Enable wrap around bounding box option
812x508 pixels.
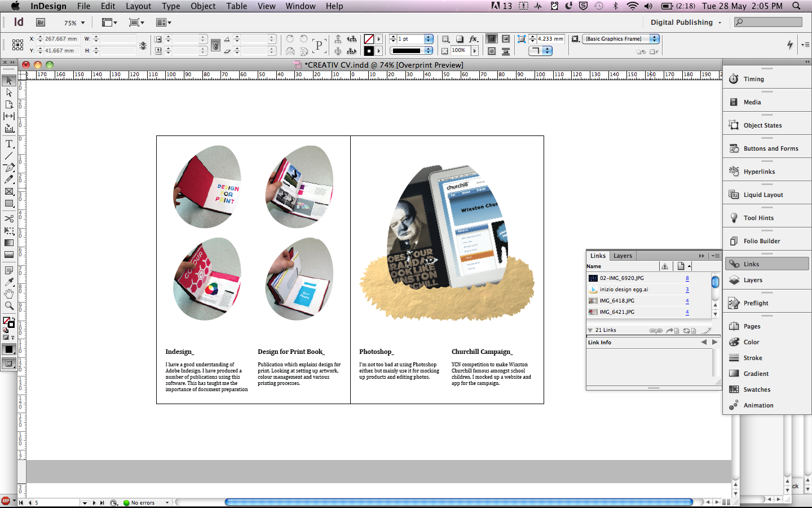[506, 39]
